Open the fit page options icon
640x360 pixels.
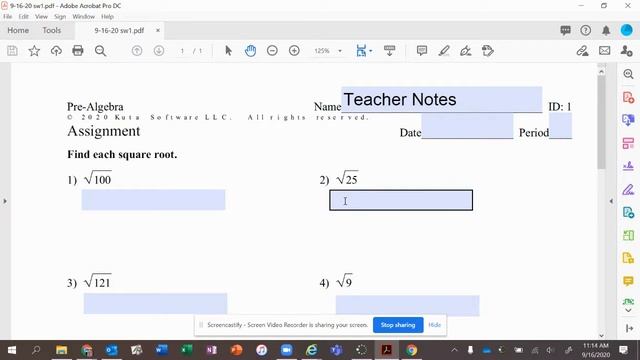coord(362,51)
